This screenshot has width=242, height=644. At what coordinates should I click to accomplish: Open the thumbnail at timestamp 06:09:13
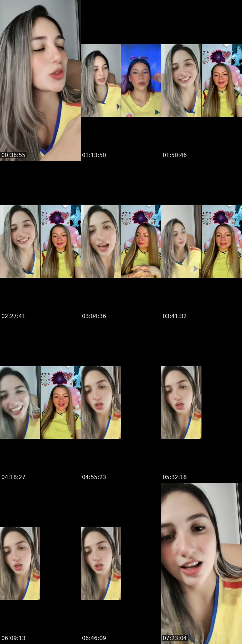point(40,563)
